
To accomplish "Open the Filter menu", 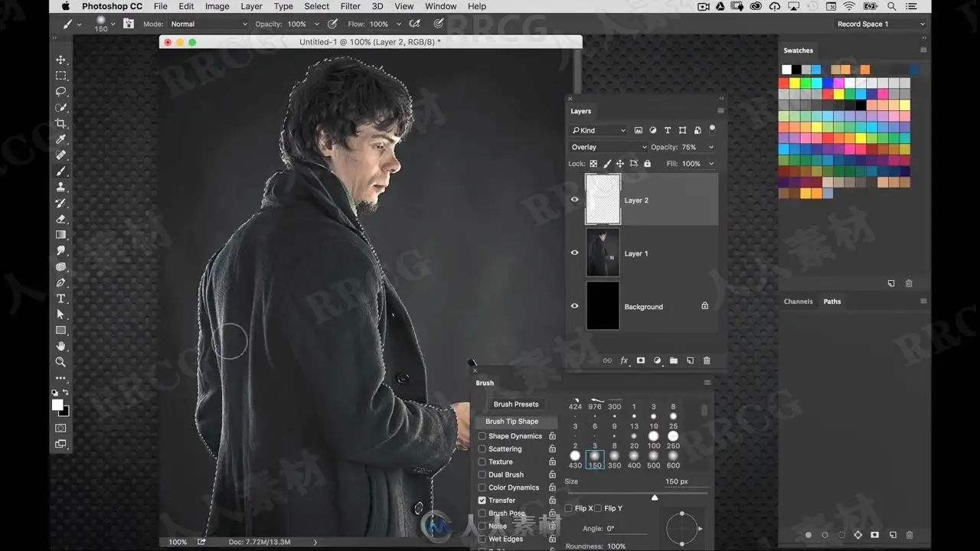I will click(351, 6).
